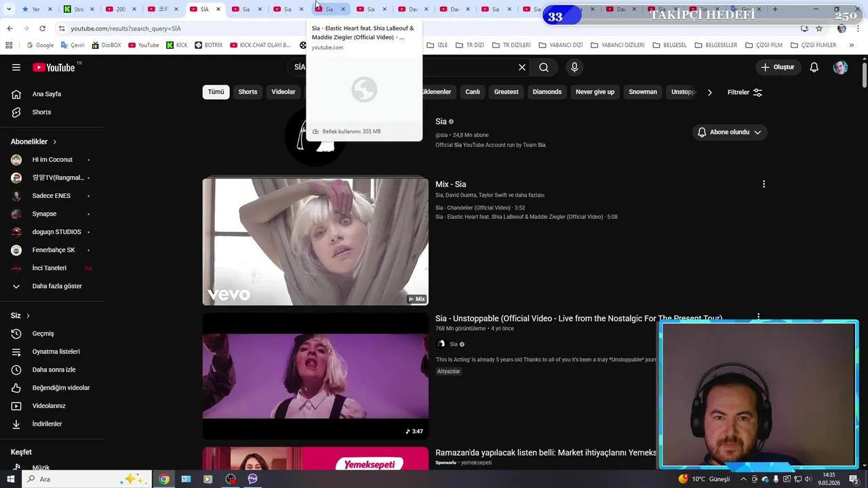The height and width of the screenshot is (488, 868).
Task: Open Chrome tab search dropdown
Action: (9, 9)
